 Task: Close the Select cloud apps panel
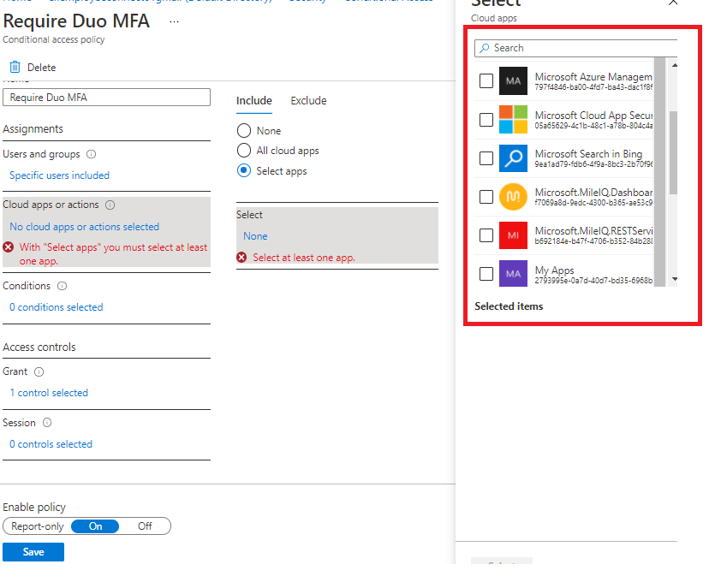tap(673, 3)
